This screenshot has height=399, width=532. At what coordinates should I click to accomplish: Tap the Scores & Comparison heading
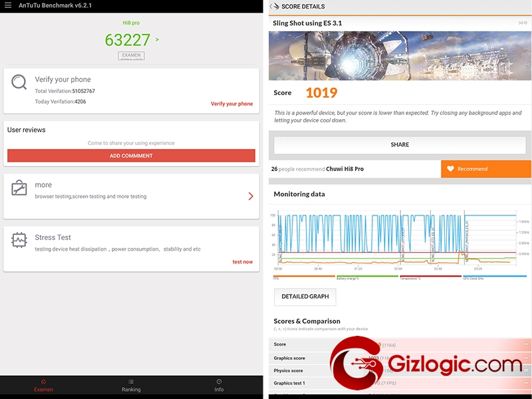click(x=307, y=321)
